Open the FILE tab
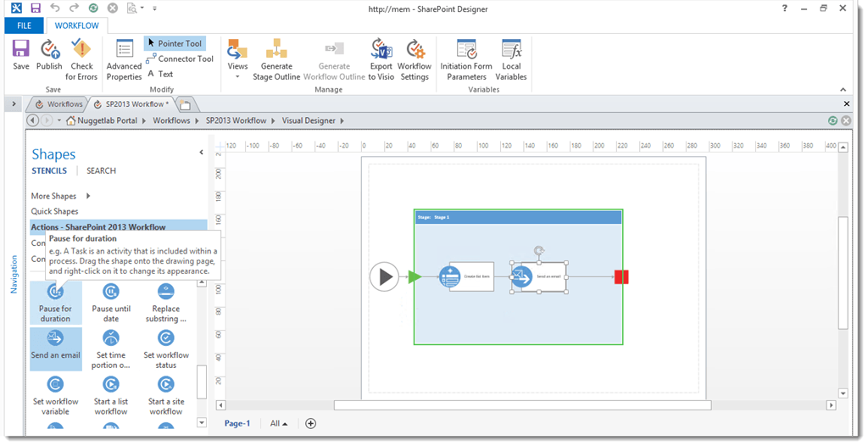The width and height of the screenshot is (868, 446). 25,25
